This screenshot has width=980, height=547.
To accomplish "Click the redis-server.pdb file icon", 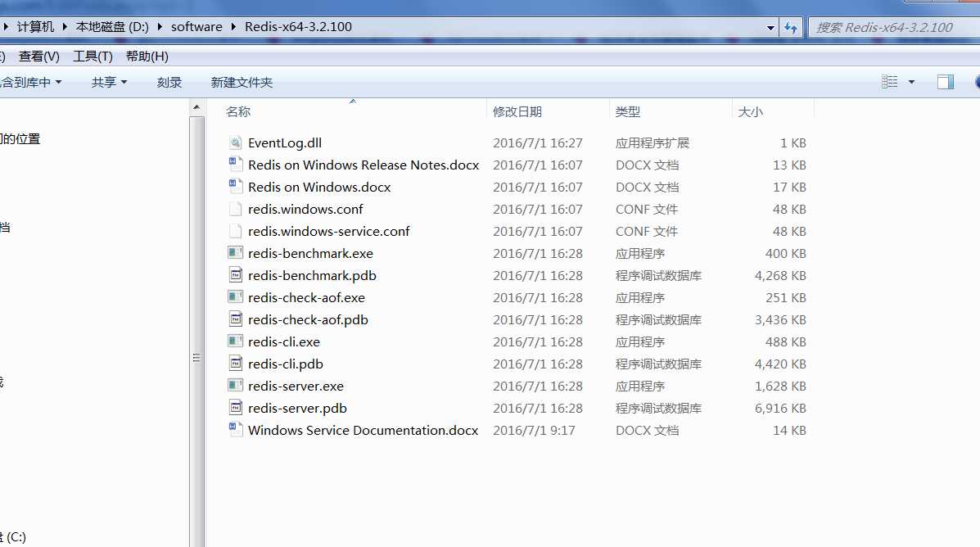I will (x=235, y=408).
